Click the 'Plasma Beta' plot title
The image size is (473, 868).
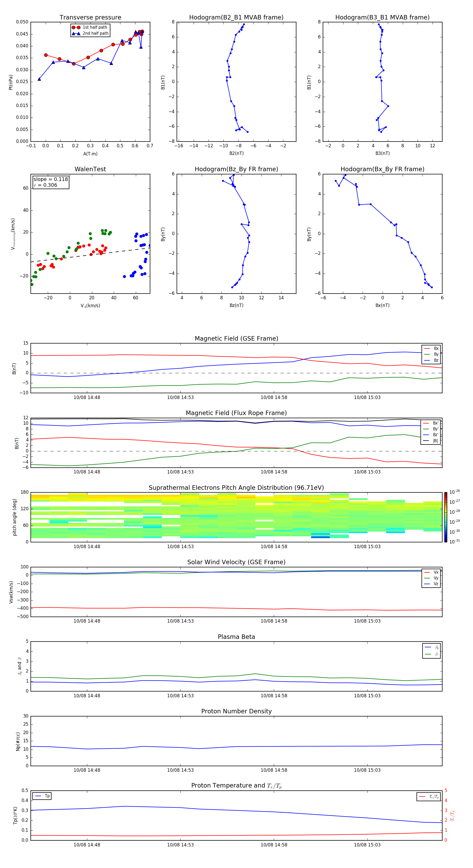[x=236, y=637]
